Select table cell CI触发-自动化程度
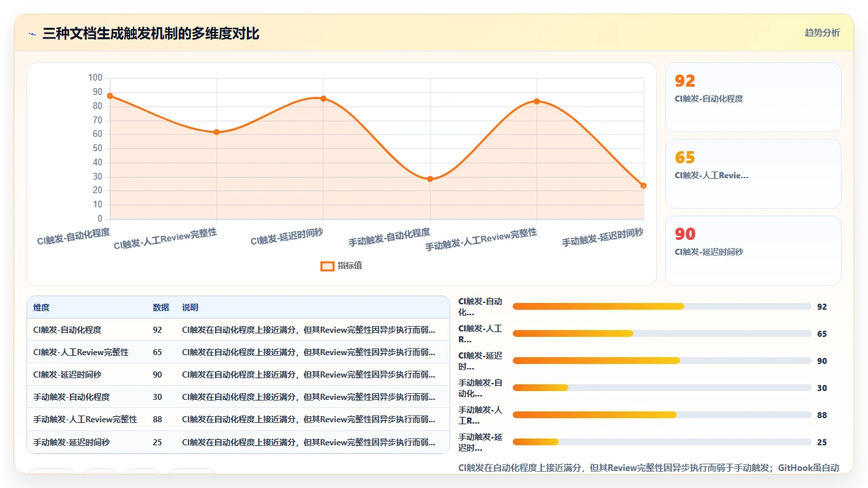868x488 pixels. [67, 330]
